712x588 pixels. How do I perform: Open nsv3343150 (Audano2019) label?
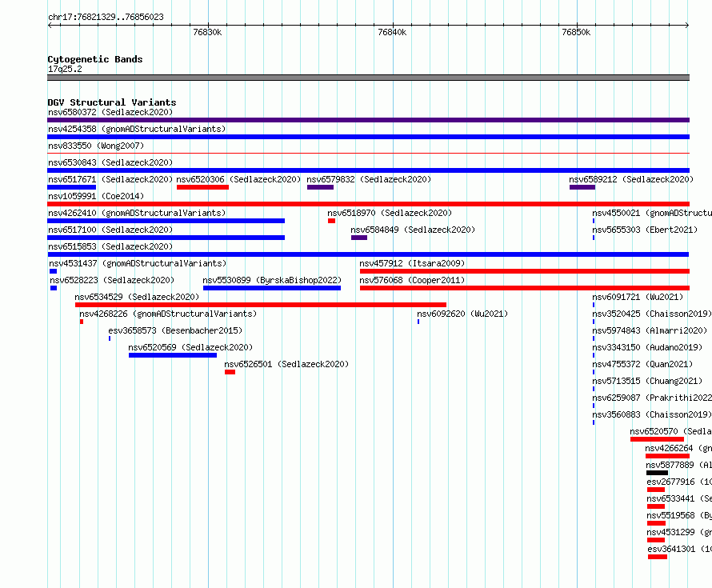point(647,347)
